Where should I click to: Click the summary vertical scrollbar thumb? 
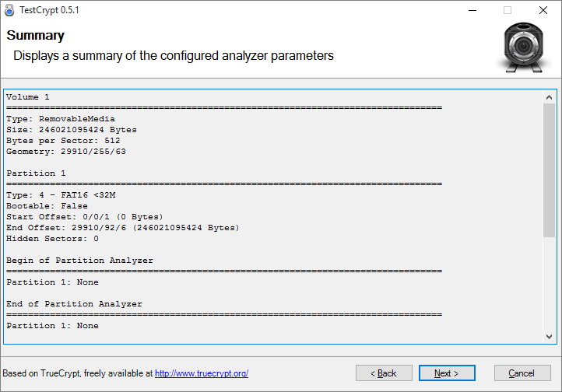coord(549,170)
